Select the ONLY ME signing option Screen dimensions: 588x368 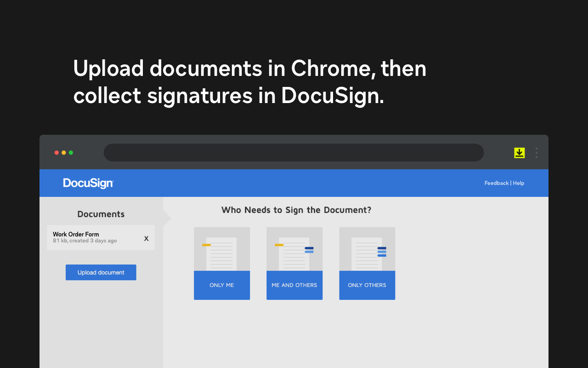point(222,285)
